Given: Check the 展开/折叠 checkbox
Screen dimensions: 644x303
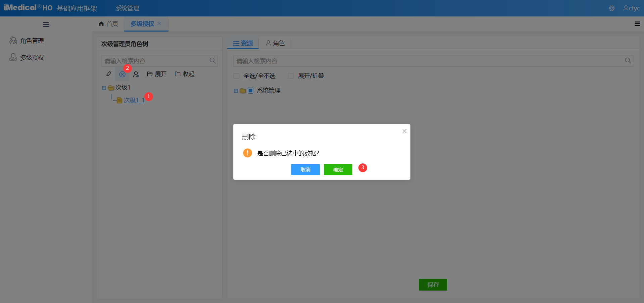Looking at the screenshot, I should click(291, 76).
